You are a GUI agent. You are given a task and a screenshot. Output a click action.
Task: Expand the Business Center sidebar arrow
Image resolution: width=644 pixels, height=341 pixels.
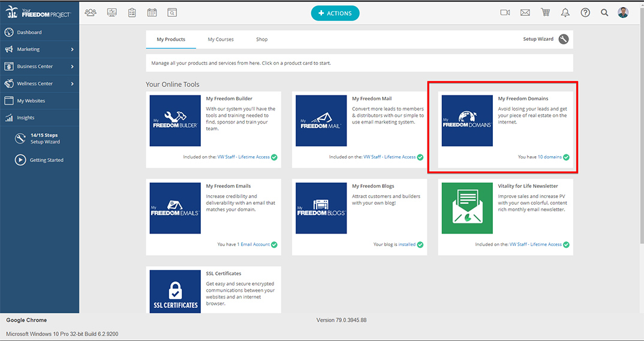point(73,67)
